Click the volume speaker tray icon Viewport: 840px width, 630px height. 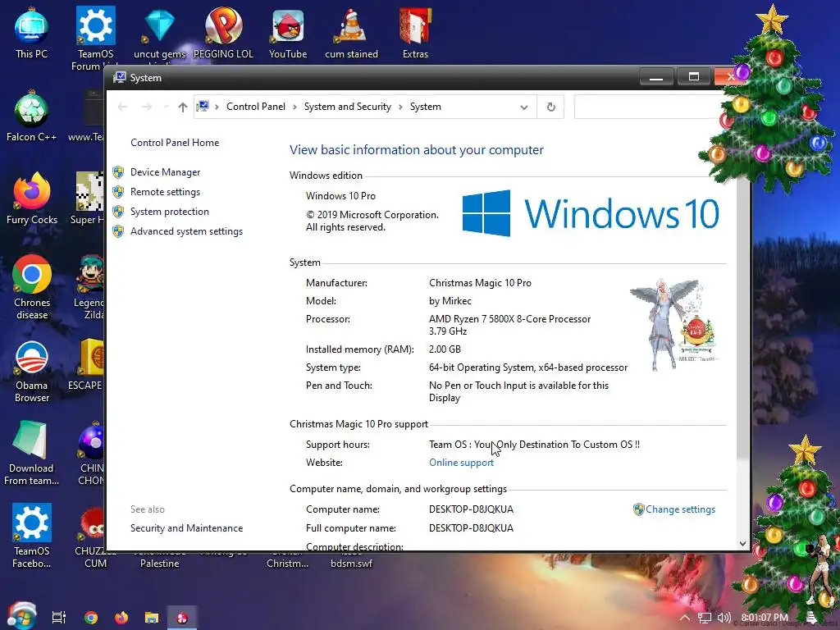coord(724,618)
